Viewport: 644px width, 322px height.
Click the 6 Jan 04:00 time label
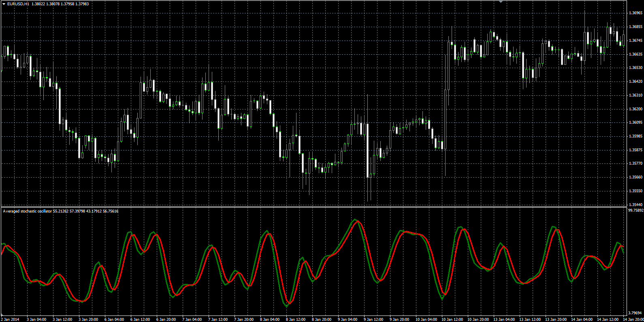[x=114, y=320]
